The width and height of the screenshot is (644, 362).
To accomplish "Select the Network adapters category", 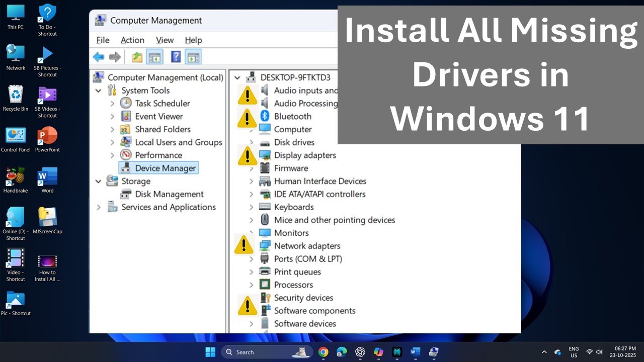I will pyautogui.click(x=307, y=246).
